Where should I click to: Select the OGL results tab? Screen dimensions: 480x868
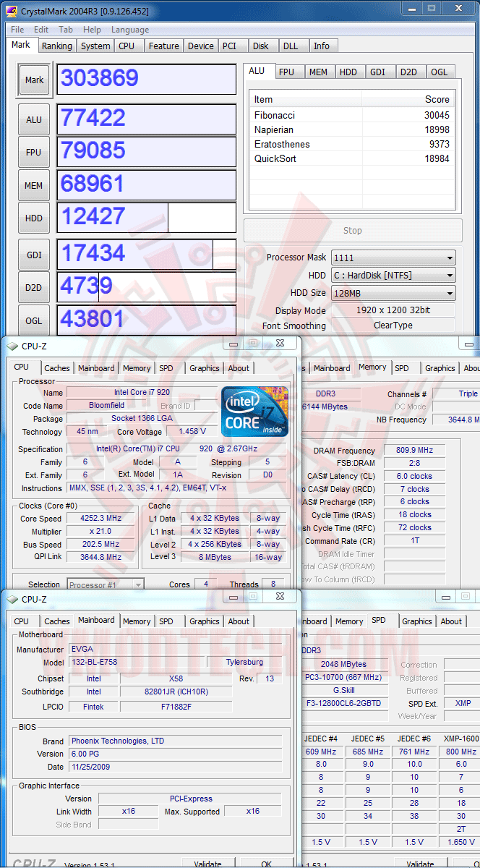[439, 72]
